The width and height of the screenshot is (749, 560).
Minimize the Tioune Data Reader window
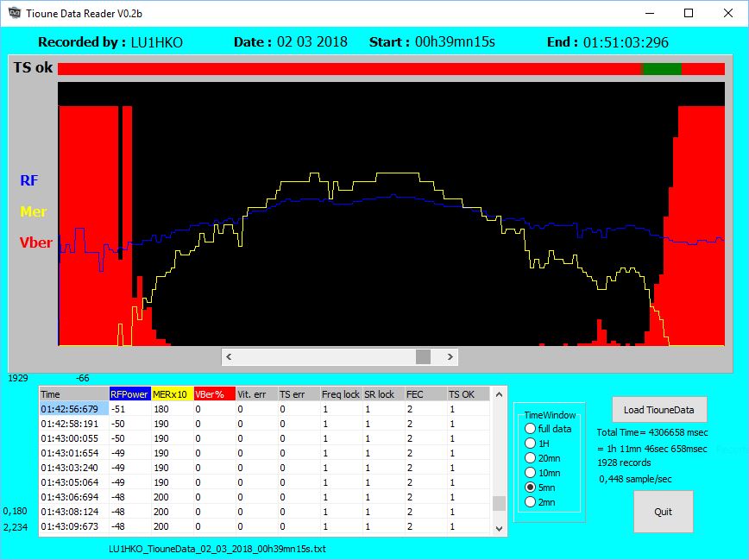[x=650, y=13]
